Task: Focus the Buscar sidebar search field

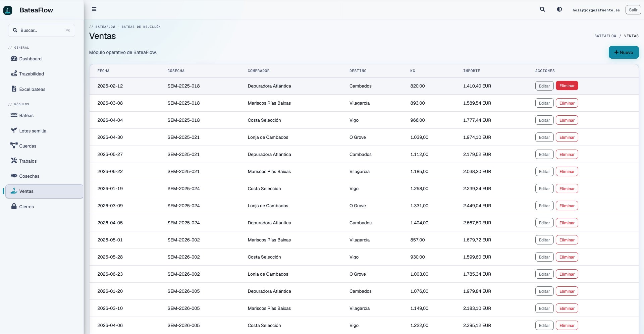Action: tap(42, 30)
